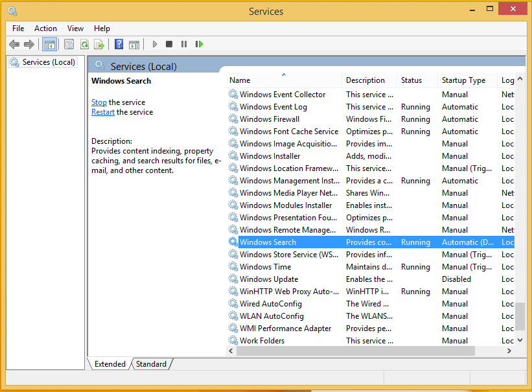Select the WinHTTP Web Proxy Auto-Discovery row

371,292
